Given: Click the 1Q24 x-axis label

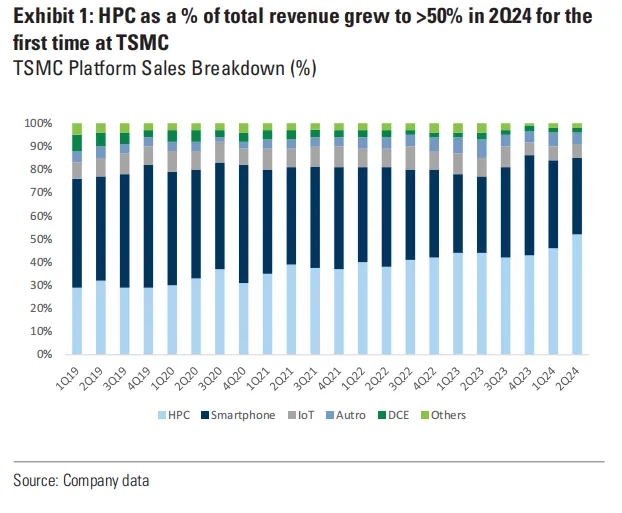Looking at the screenshot, I should 544,379.
